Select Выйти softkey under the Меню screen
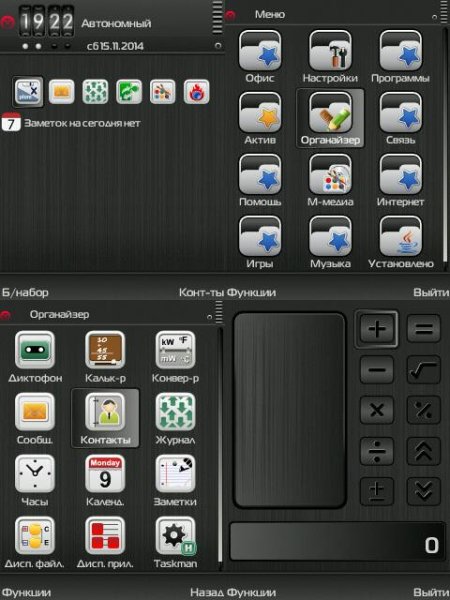Screen dimensions: 450x600 pos(431,292)
